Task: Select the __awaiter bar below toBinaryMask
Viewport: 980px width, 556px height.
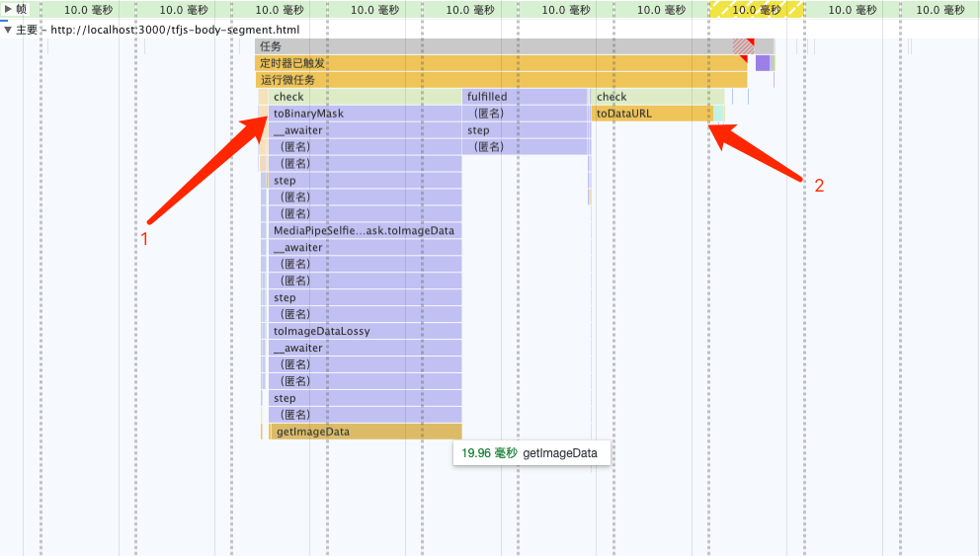Action: click(365, 130)
